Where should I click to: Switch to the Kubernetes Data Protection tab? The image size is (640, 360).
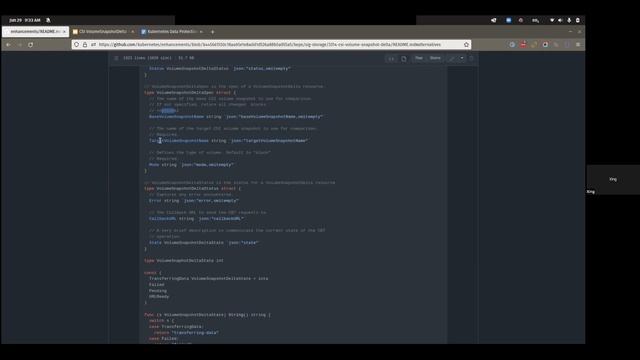[171, 31]
